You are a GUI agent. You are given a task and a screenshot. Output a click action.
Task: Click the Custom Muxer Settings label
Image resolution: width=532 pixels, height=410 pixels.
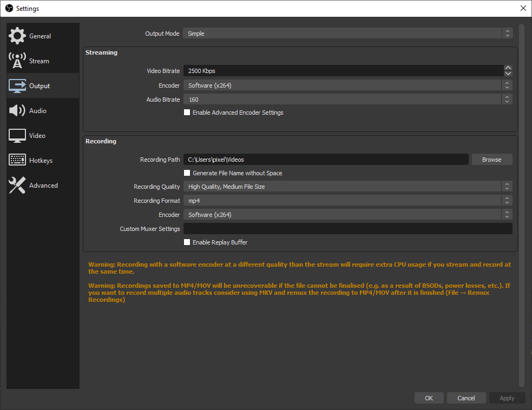tap(149, 229)
